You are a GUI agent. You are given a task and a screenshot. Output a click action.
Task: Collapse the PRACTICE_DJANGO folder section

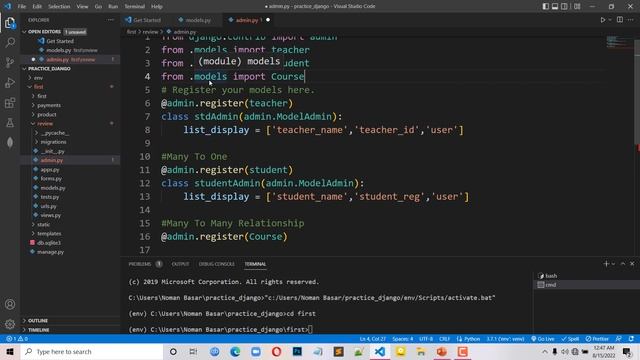tap(24, 69)
